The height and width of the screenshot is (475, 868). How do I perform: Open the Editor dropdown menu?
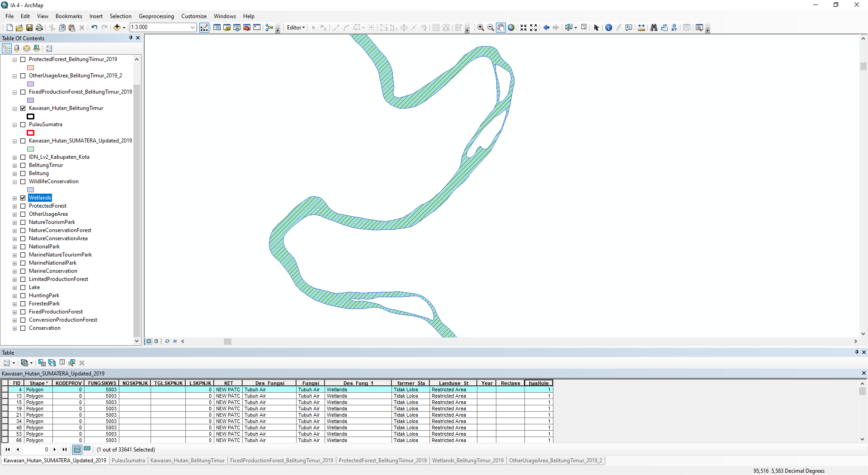[x=296, y=28]
